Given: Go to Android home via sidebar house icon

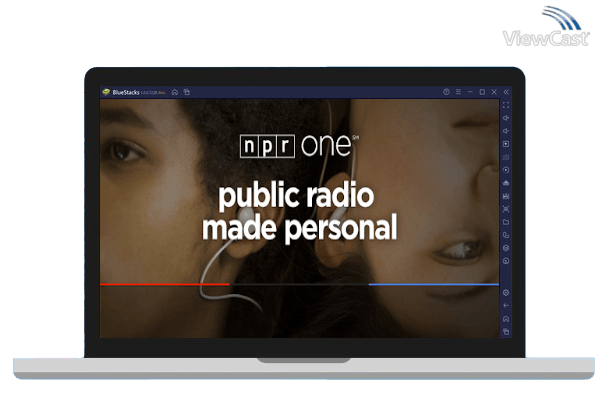Looking at the screenshot, I should [x=506, y=319].
